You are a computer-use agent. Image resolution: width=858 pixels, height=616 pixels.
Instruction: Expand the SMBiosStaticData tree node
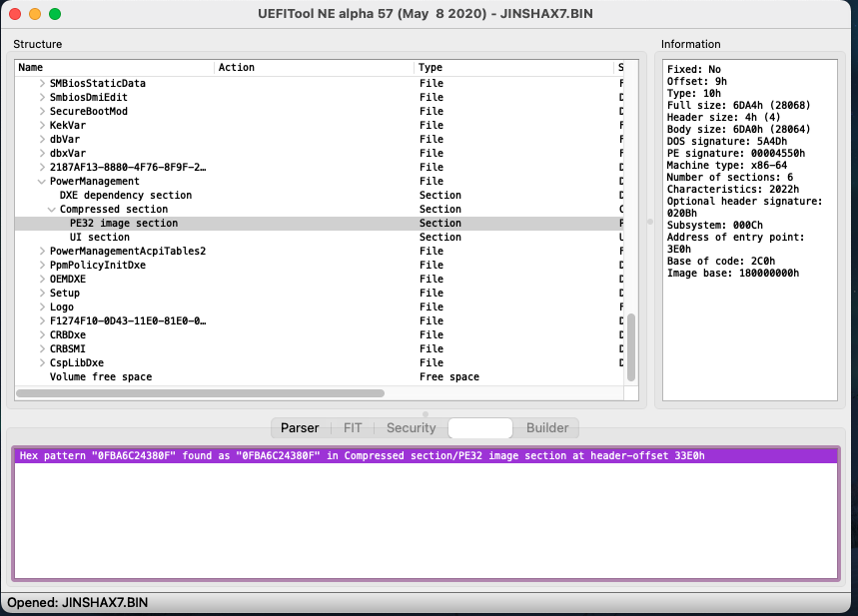(x=42, y=83)
